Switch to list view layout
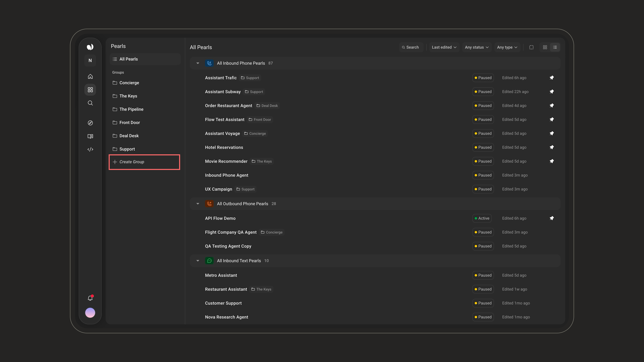644x362 pixels. point(555,47)
